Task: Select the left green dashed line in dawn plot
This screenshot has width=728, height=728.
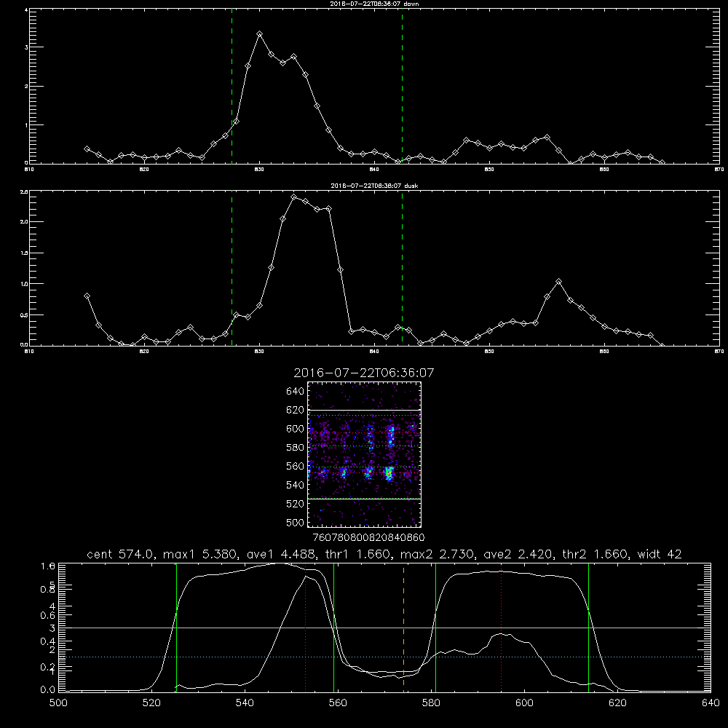Action: 232,86
